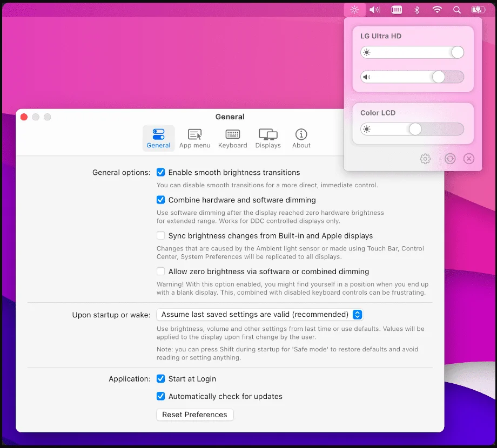The height and width of the screenshot is (448, 497).
Task: Open the Keyboard tab
Action: [x=233, y=138]
